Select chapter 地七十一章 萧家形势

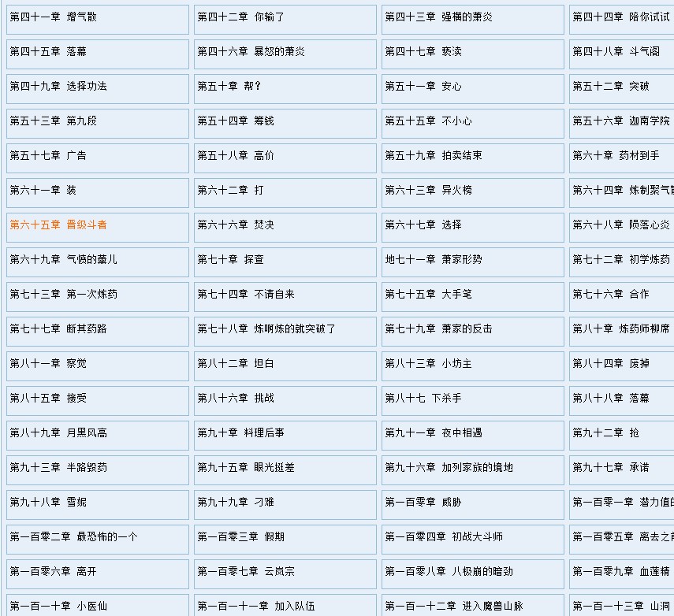click(x=434, y=260)
